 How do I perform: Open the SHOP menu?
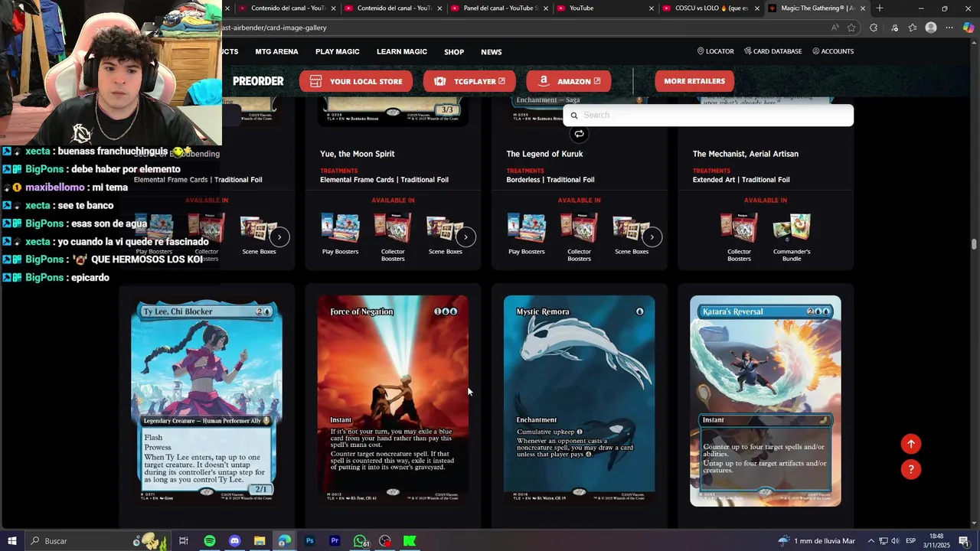point(454,52)
